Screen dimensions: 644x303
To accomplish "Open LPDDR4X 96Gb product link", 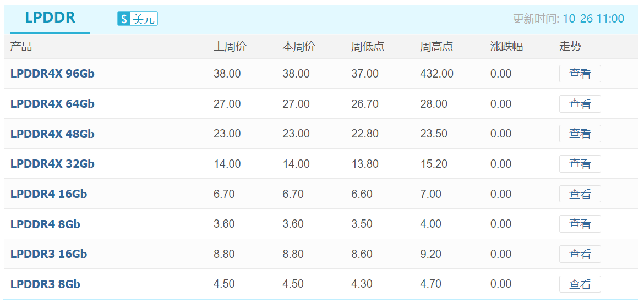I will 53,74.
